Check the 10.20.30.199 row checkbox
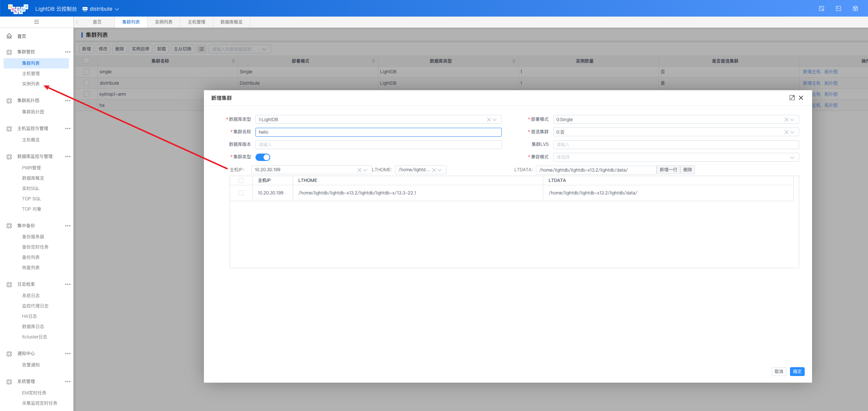This screenshot has width=868, height=411. 241,193
